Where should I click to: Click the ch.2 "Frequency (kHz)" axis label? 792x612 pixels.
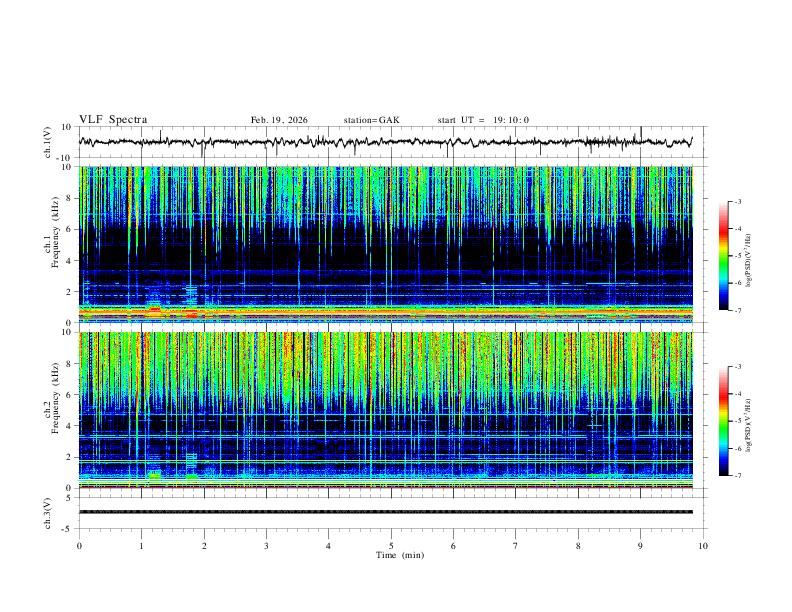click(x=55, y=398)
